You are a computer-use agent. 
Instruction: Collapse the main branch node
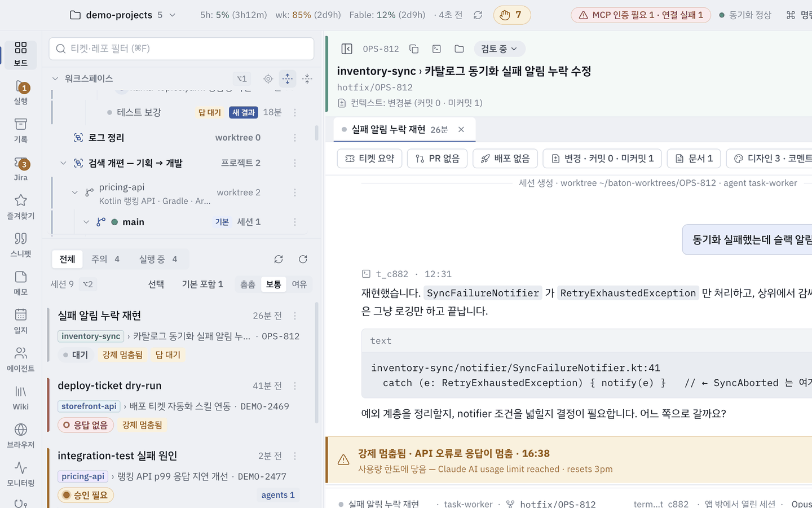(x=86, y=222)
